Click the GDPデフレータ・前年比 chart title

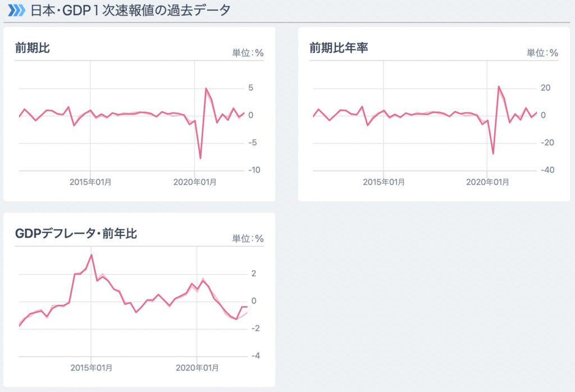76,234
